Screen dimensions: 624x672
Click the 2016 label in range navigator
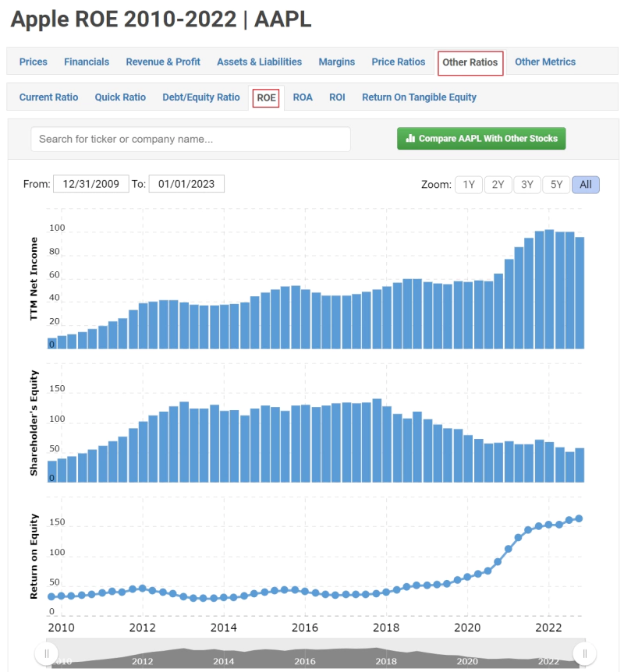304,661
